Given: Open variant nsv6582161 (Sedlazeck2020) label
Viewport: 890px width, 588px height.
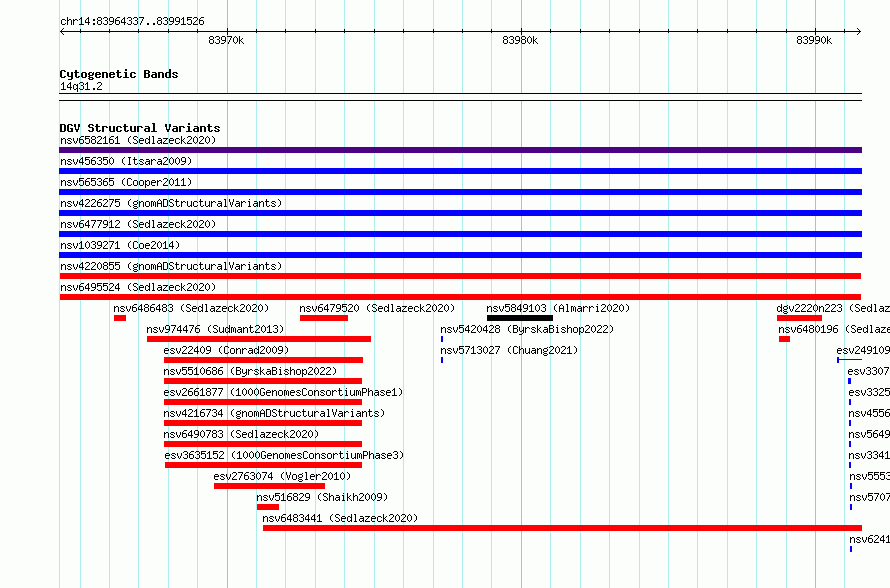Looking at the screenshot, I should coord(138,140).
